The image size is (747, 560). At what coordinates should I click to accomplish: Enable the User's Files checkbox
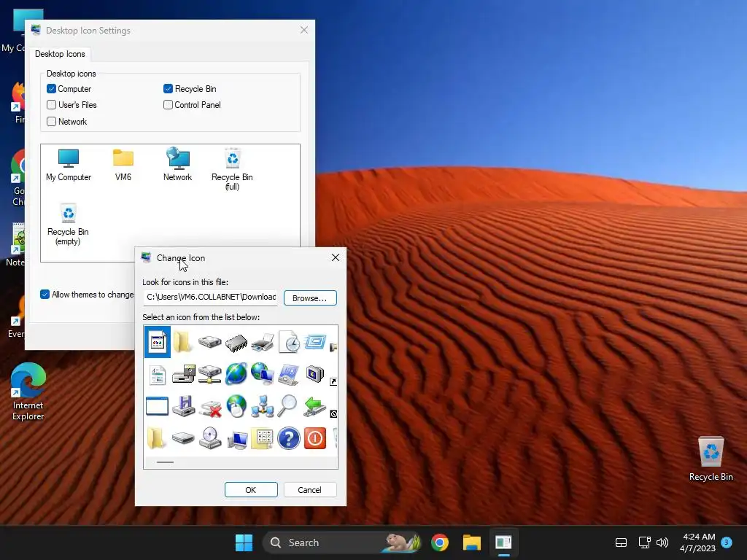(x=52, y=105)
